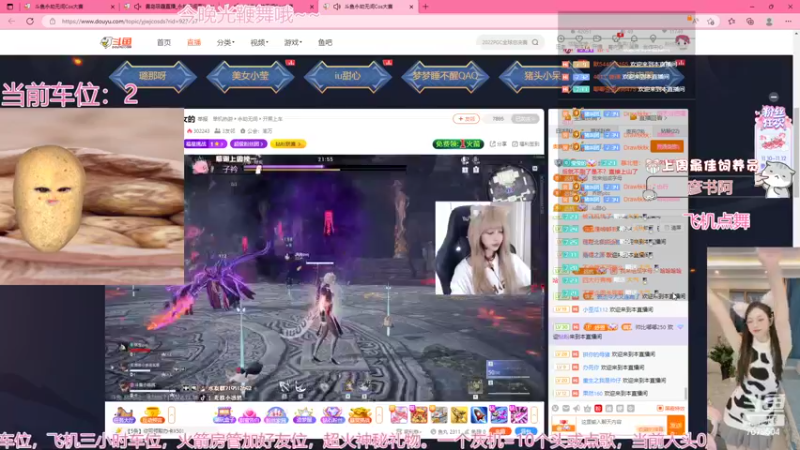Click the clock icon in chat toolbar

click(555, 409)
